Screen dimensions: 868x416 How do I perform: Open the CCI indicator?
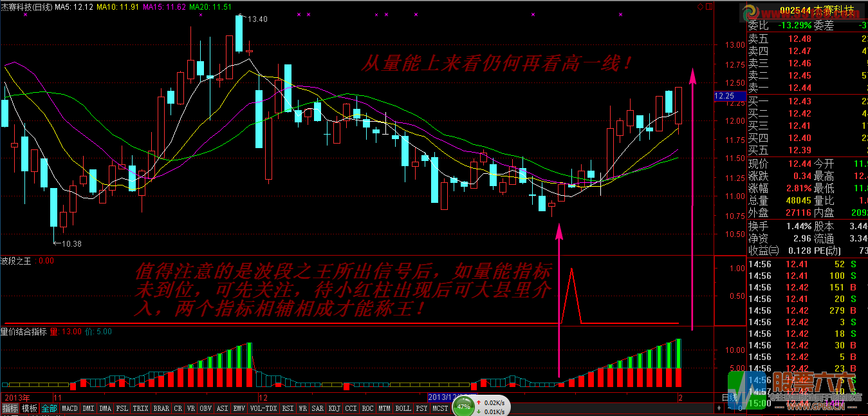tap(351, 408)
